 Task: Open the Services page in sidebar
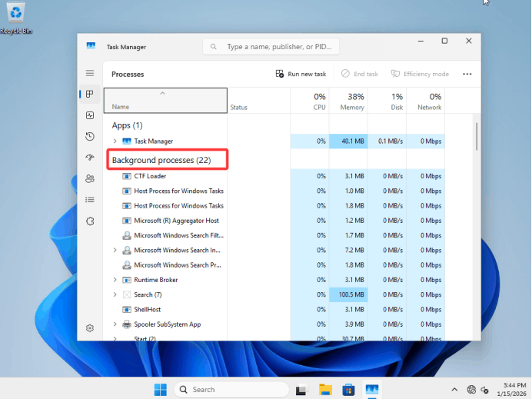pyautogui.click(x=90, y=221)
